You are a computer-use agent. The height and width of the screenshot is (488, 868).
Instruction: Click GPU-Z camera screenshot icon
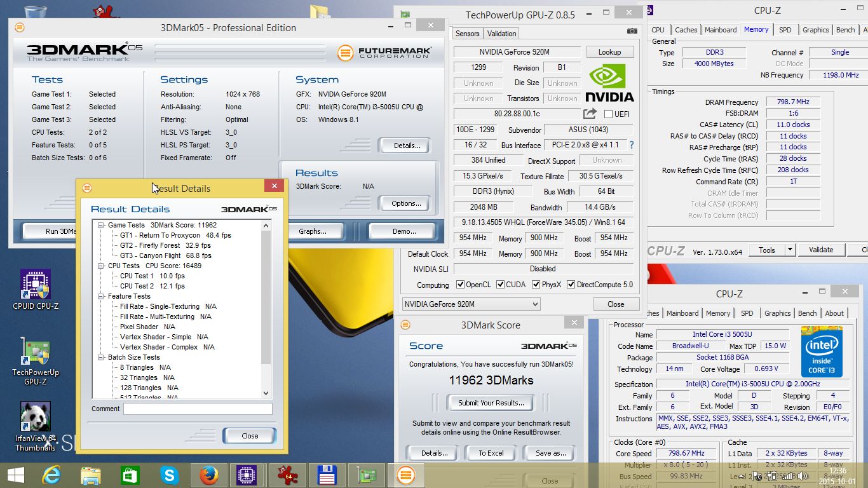632,30
